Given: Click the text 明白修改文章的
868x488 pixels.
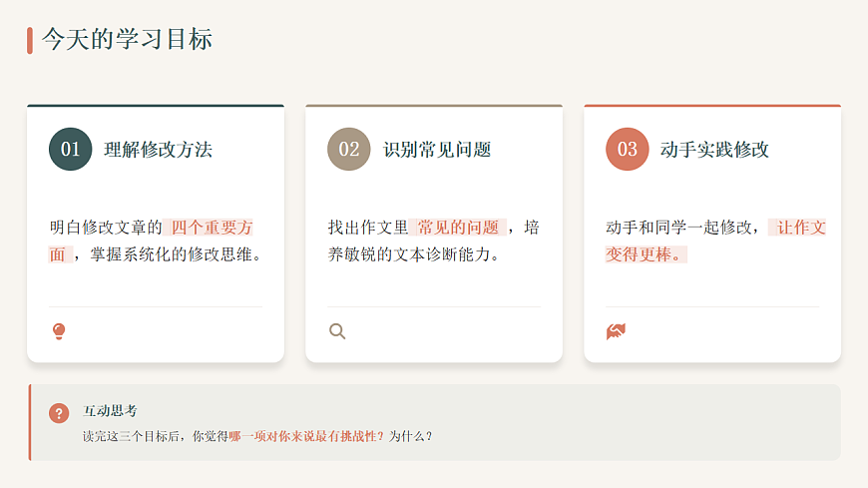Looking at the screenshot, I should click(106, 228).
